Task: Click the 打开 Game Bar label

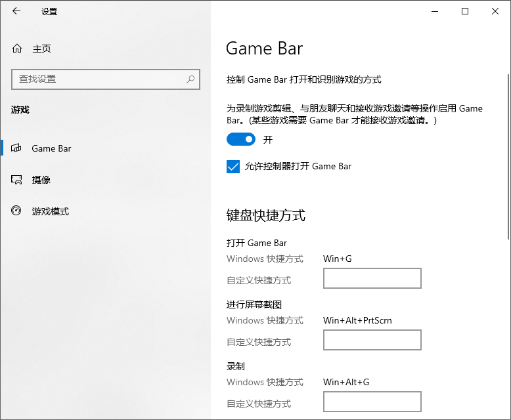Action: click(256, 243)
